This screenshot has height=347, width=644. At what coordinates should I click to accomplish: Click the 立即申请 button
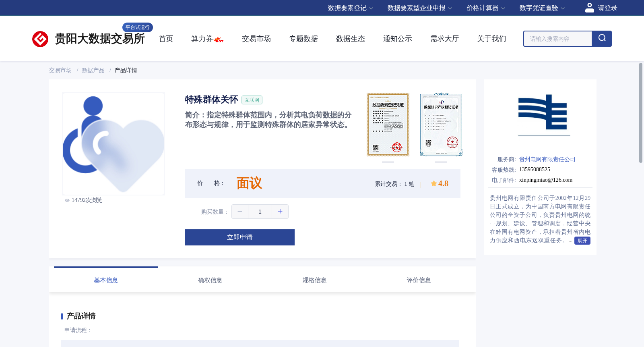point(240,237)
